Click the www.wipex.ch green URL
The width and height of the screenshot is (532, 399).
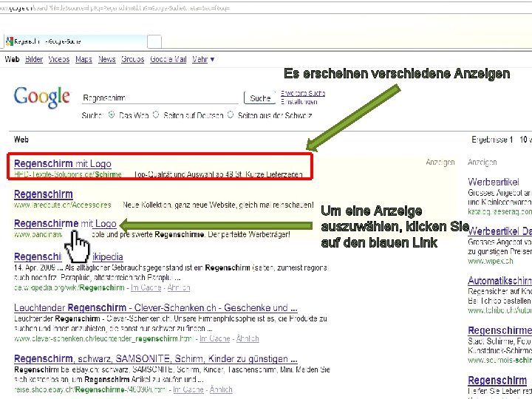tap(491, 262)
